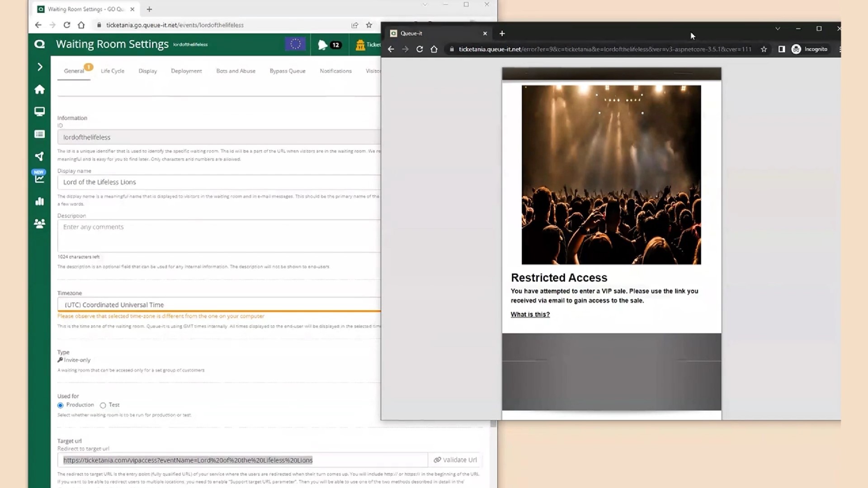Click back arrow in Waiting Room Settings browser
868x488 pixels.
click(38, 25)
